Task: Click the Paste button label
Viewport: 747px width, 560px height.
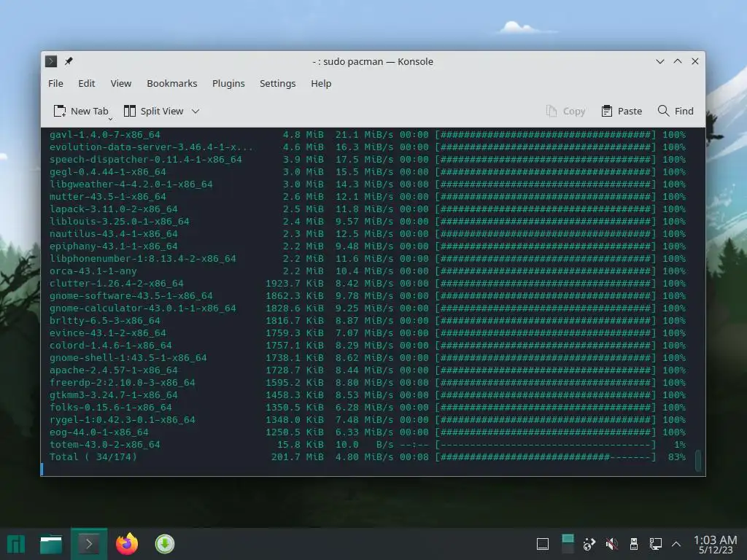Action: click(630, 111)
